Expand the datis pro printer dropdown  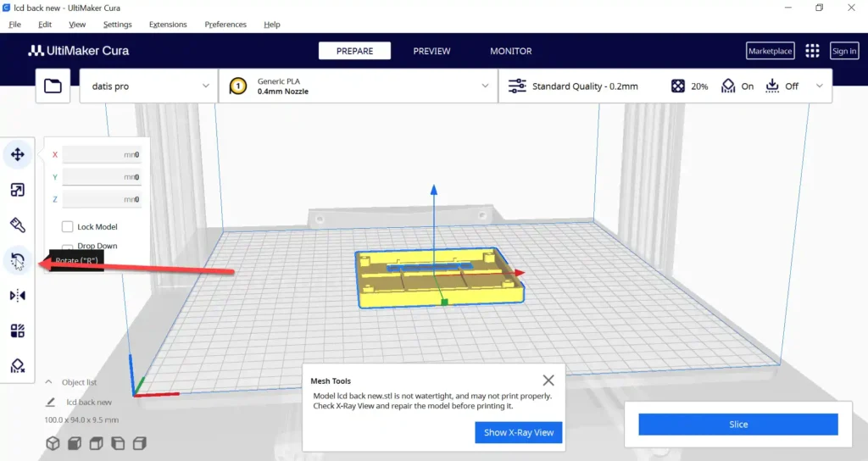click(x=205, y=86)
